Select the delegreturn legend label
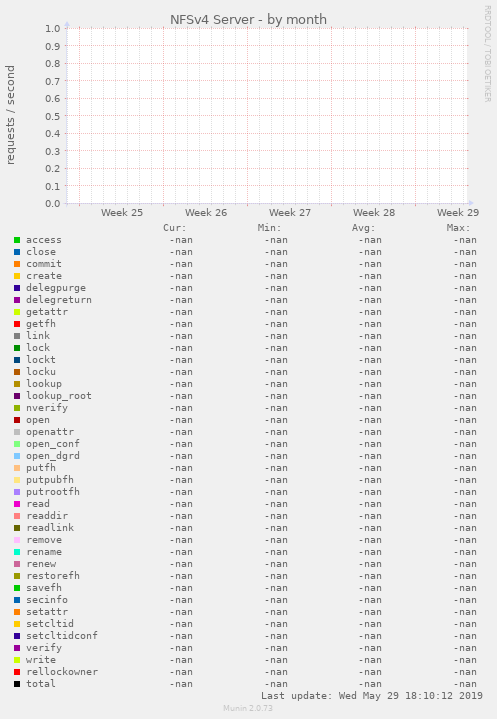497x719 pixels. (59, 300)
